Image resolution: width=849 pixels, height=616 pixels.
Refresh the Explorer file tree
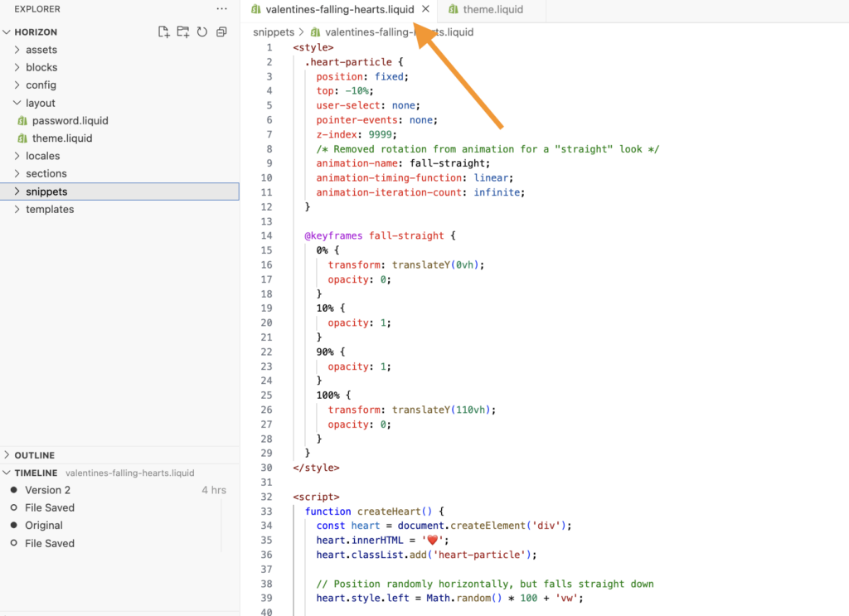(x=202, y=32)
